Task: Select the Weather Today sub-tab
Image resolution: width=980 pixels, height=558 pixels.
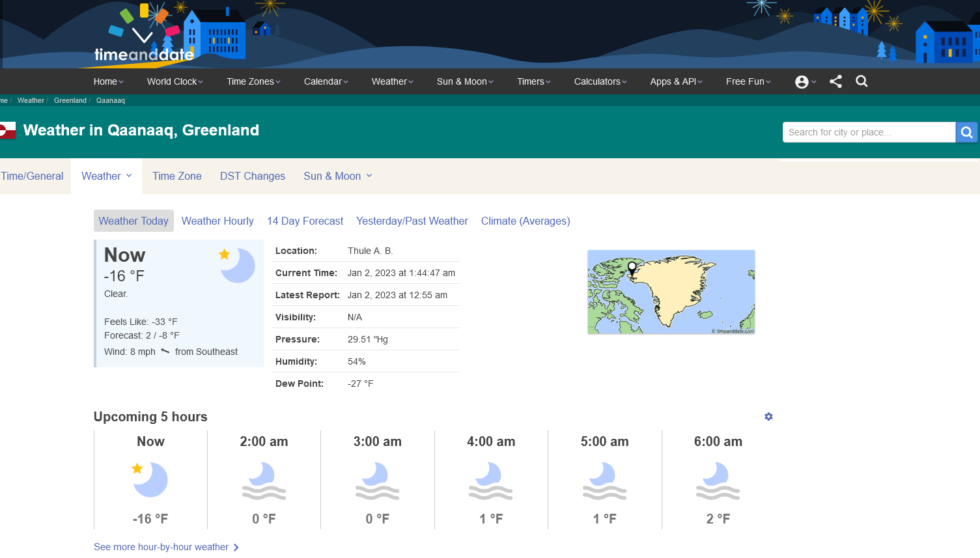Action: tap(133, 221)
